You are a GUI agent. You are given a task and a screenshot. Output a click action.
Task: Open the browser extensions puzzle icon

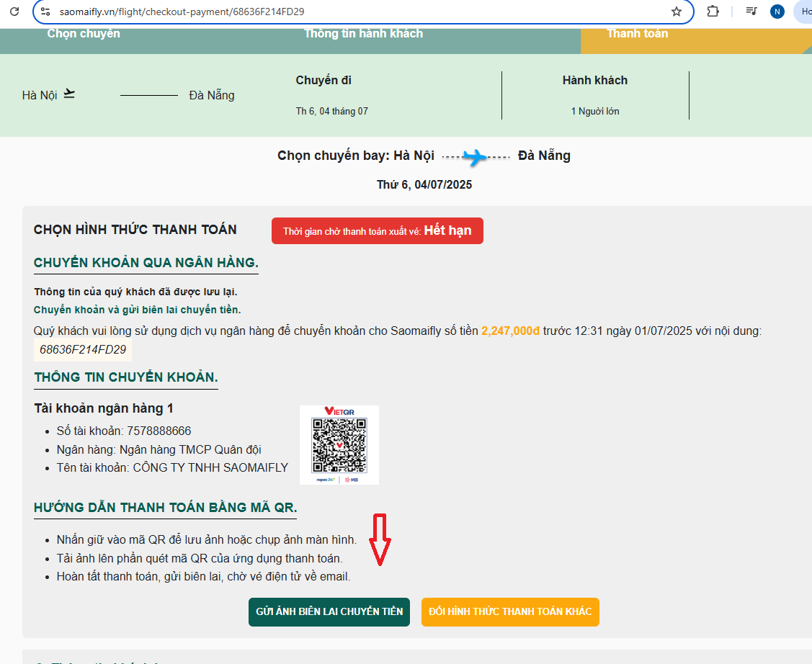pyautogui.click(x=713, y=11)
